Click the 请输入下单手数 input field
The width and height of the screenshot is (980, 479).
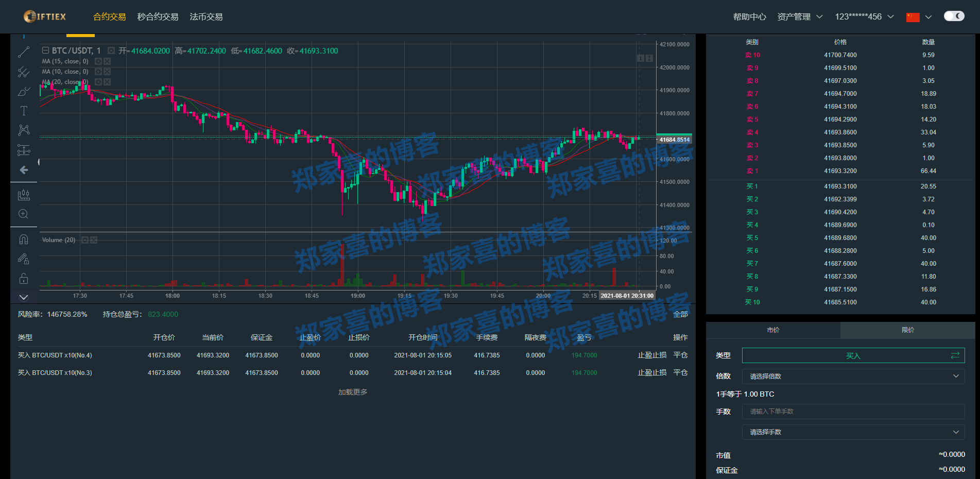click(x=853, y=412)
